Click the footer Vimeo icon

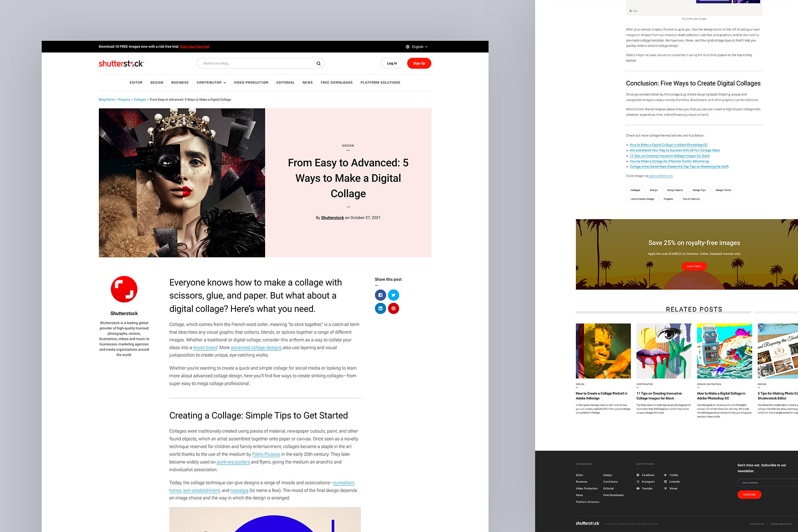pyautogui.click(x=665, y=489)
